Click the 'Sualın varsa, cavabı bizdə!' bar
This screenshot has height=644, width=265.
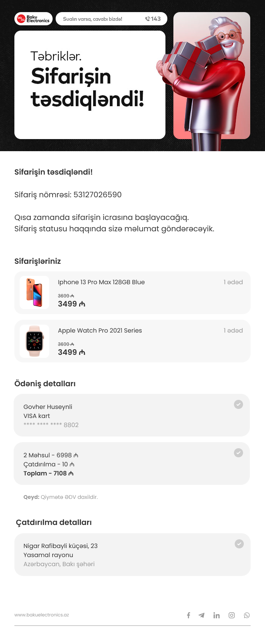111,19
